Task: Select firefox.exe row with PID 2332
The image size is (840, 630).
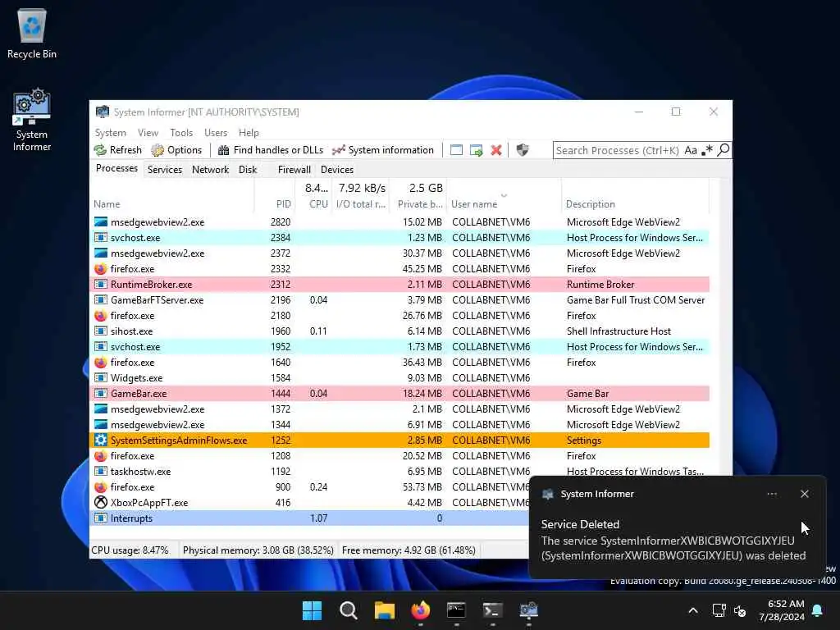Action: [x=399, y=269]
